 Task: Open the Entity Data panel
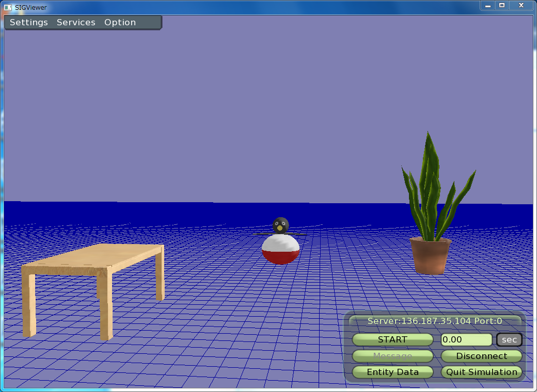coord(392,372)
